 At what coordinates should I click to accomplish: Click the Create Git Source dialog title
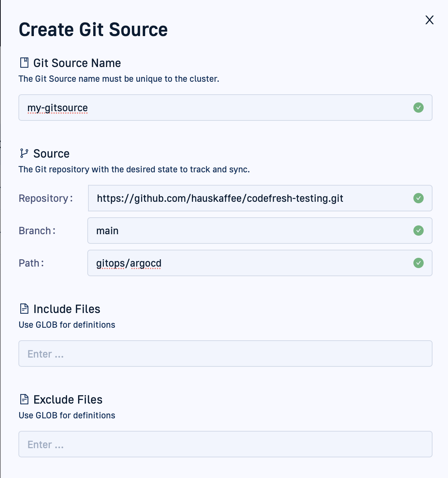93,29
